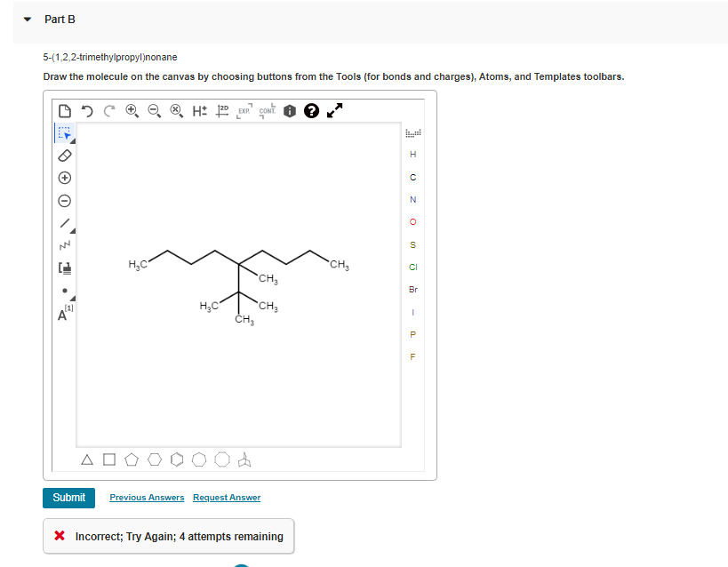
Task: Open Previous Answers
Action: pos(147,498)
